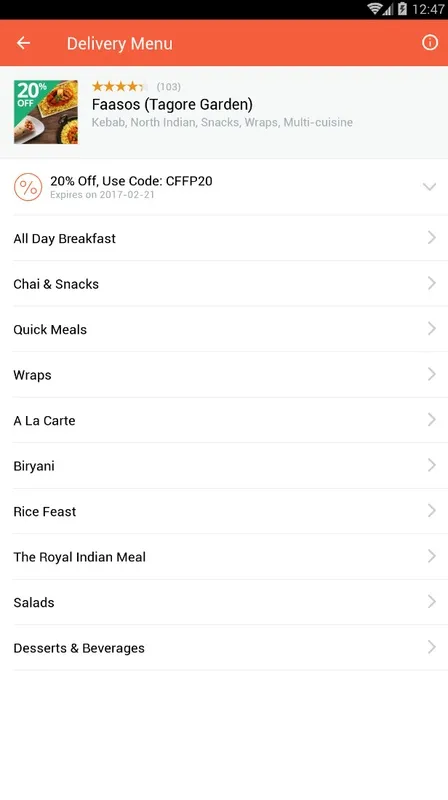Tap the battery status icon

(403, 9)
